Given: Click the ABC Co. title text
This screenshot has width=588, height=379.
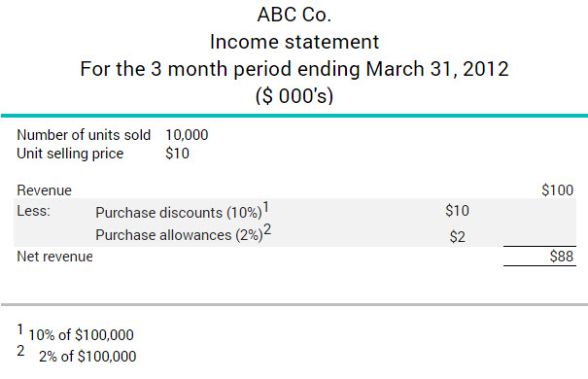Looking at the screenshot, I should (x=294, y=15).
